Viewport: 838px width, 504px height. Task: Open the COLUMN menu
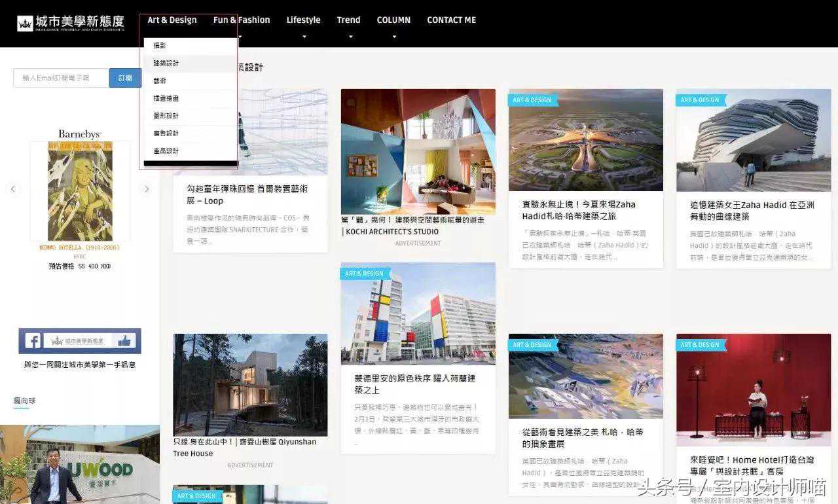393,20
